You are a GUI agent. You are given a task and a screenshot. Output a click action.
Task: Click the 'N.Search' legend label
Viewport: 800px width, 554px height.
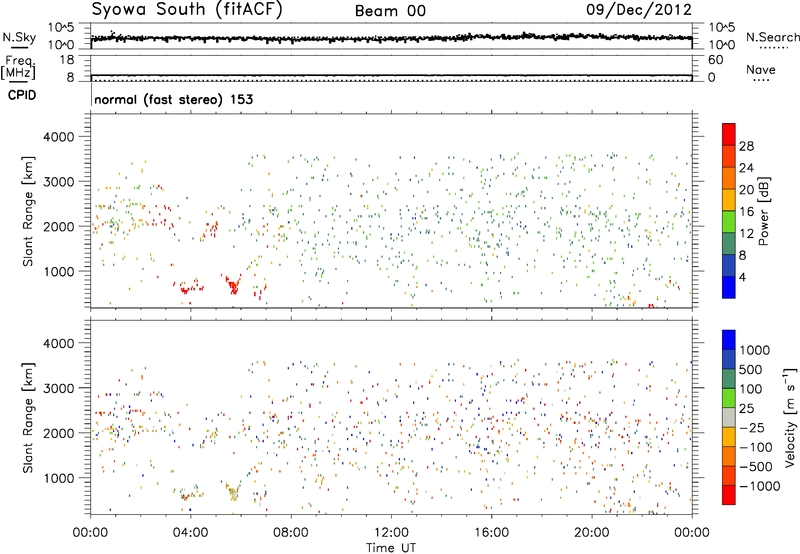[773, 37]
